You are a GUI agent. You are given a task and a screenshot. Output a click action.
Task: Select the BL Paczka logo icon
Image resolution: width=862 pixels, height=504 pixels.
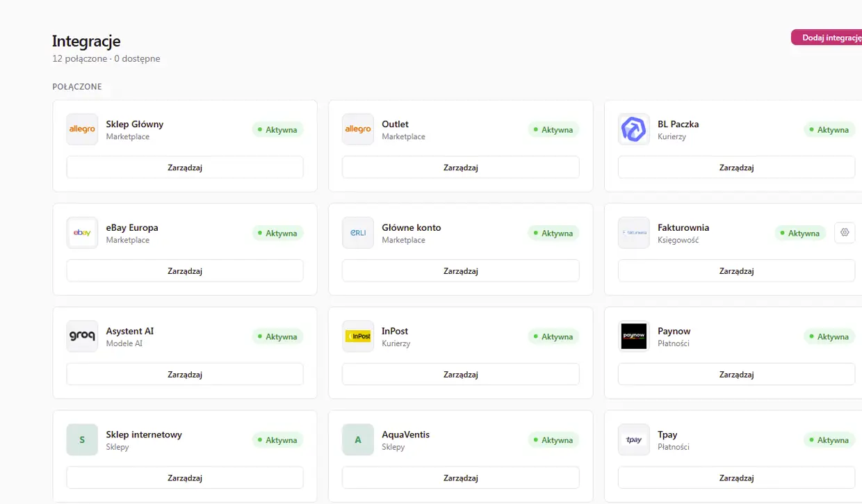634,129
